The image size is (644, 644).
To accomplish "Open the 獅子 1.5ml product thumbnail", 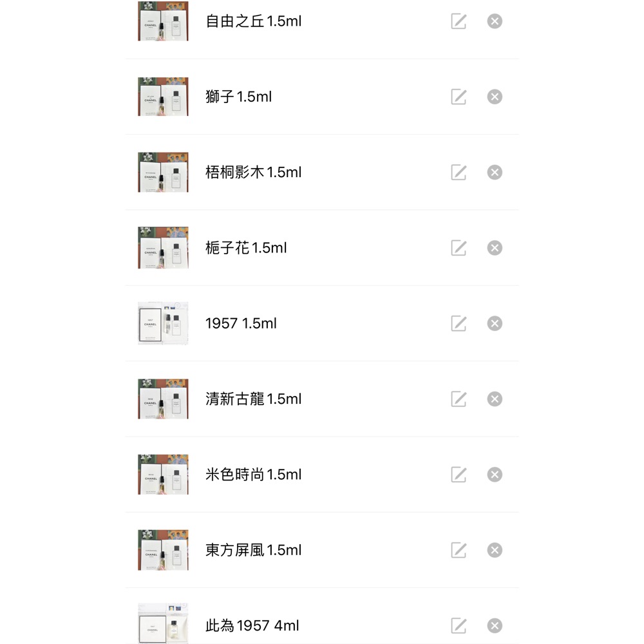I will click(162, 97).
